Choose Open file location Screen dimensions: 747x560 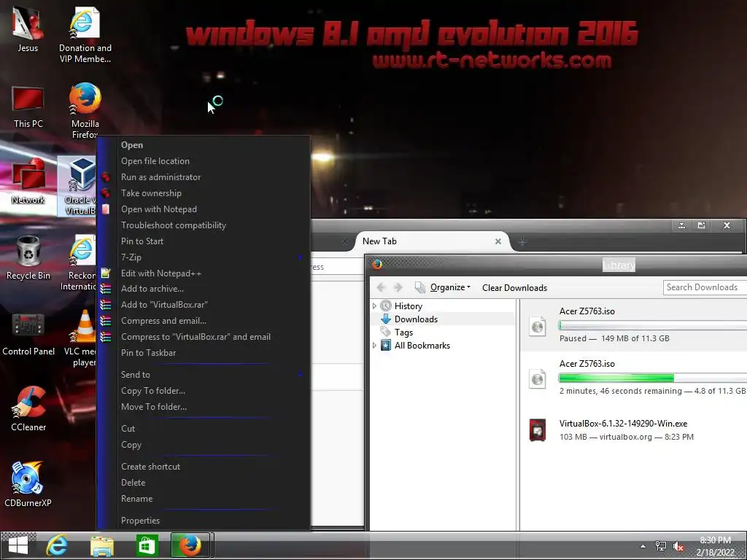pyautogui.click(x=203, y=161)
